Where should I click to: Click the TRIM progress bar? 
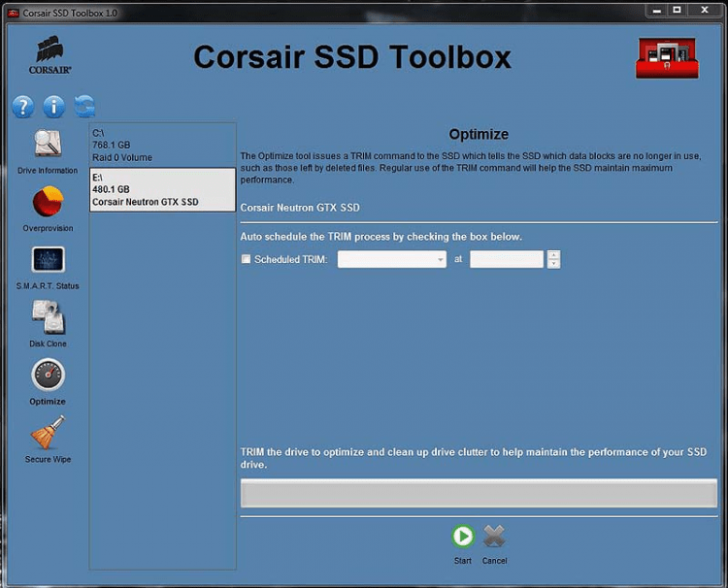pos(479,493)
